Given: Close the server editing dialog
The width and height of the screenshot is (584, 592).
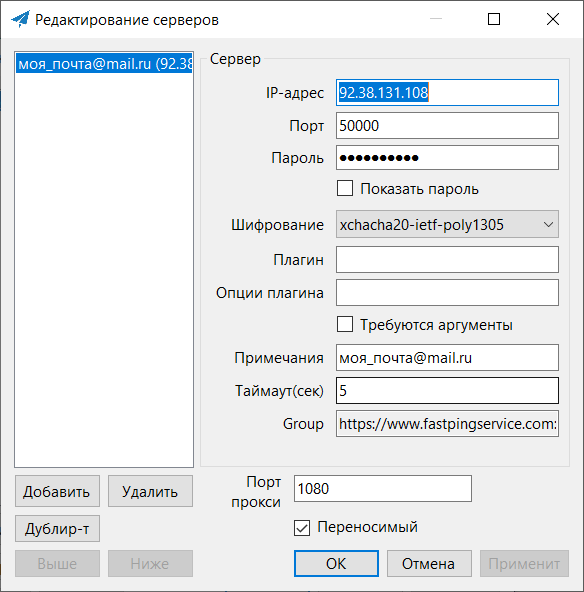Looking at the screenshot, I should (553, 19).
